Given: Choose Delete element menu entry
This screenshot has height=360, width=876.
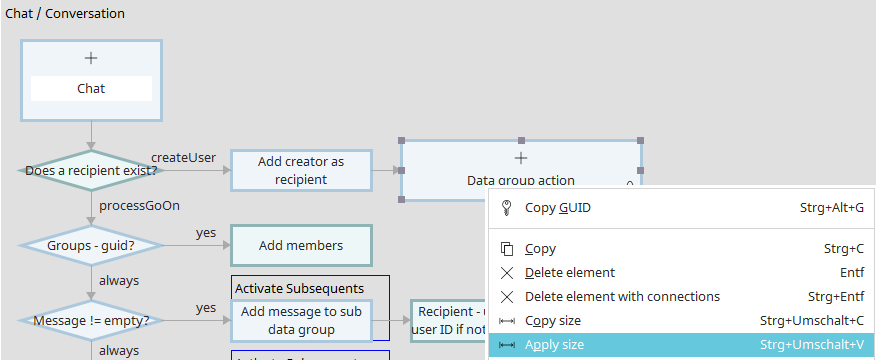Looking at the screenshot, I should click(x=682, y=273).
